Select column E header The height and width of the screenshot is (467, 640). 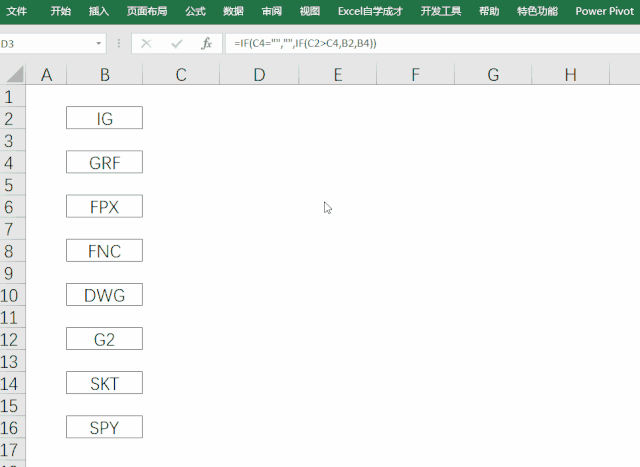pos(338,75)
